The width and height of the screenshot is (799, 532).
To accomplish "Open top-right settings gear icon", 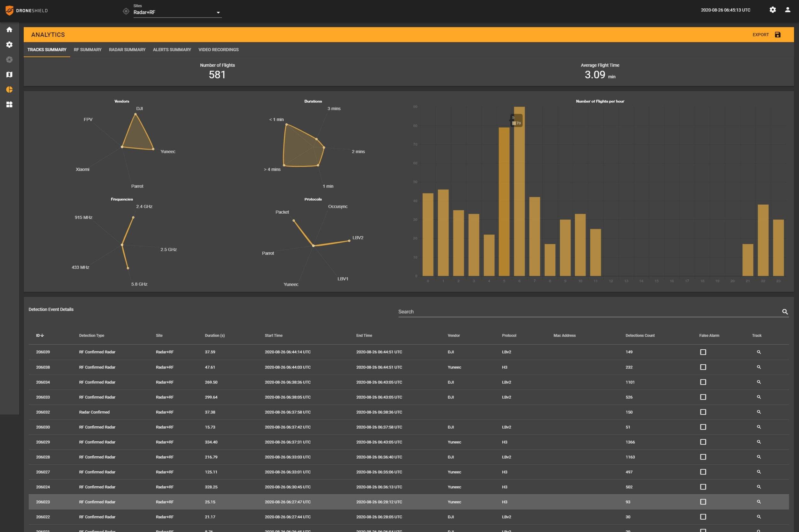I will [x=772, y=10].
